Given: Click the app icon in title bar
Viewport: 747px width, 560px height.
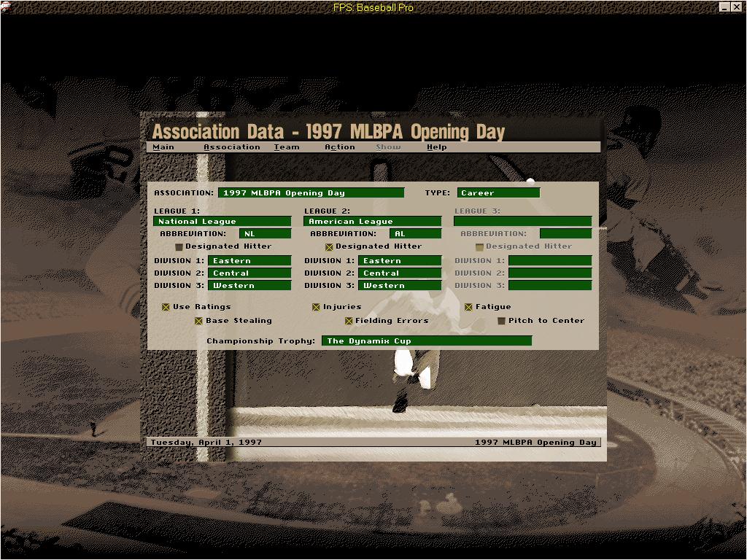Looking at the screenshot, I should point(6,7).
